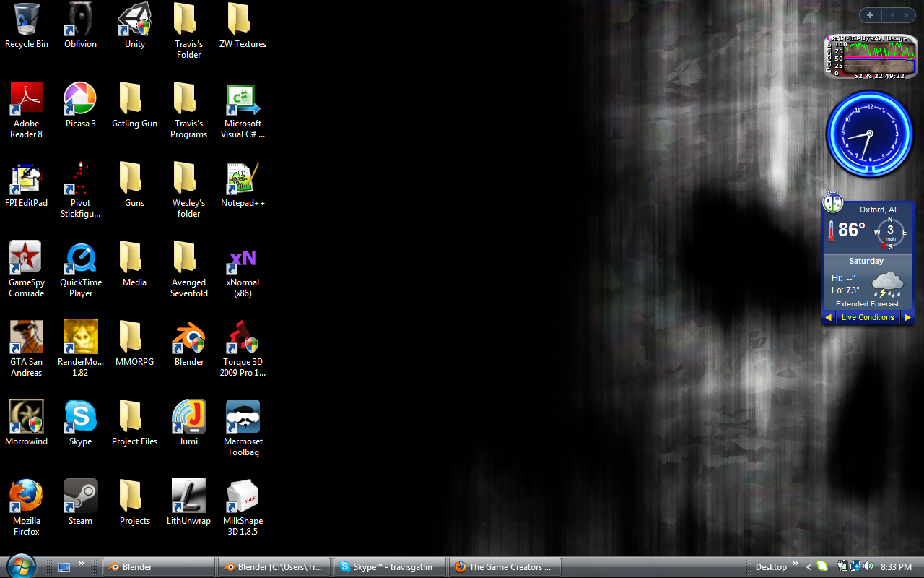Select Wesley's folder icon
Image resolution: width=924 pixels, height=578 pixels.
point(188,189)
